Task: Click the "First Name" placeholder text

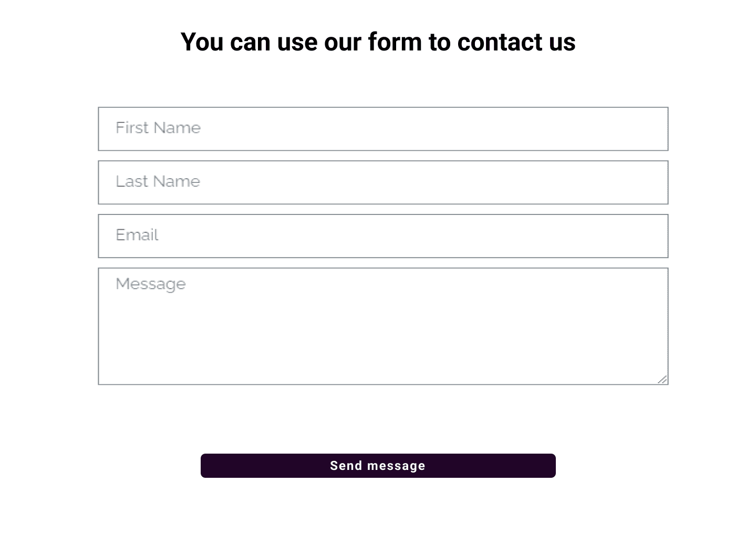Action: pyautogui.click(x=158, y=128)
